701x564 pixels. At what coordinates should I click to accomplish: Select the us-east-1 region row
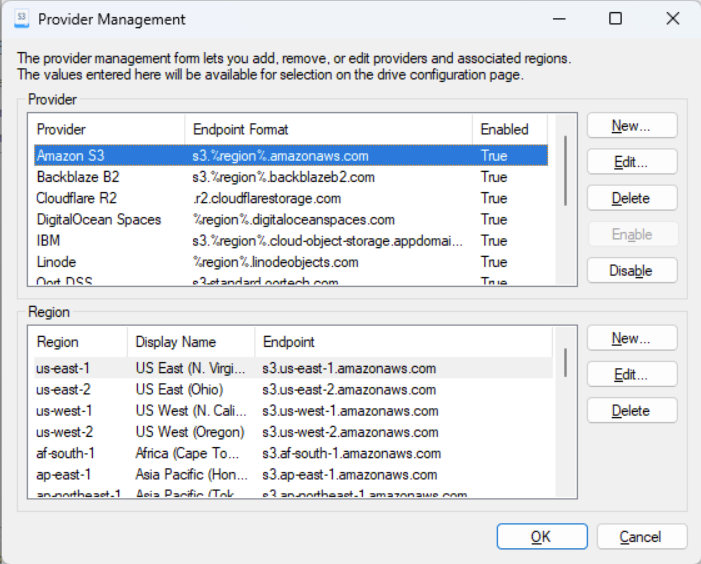[293, 368]
